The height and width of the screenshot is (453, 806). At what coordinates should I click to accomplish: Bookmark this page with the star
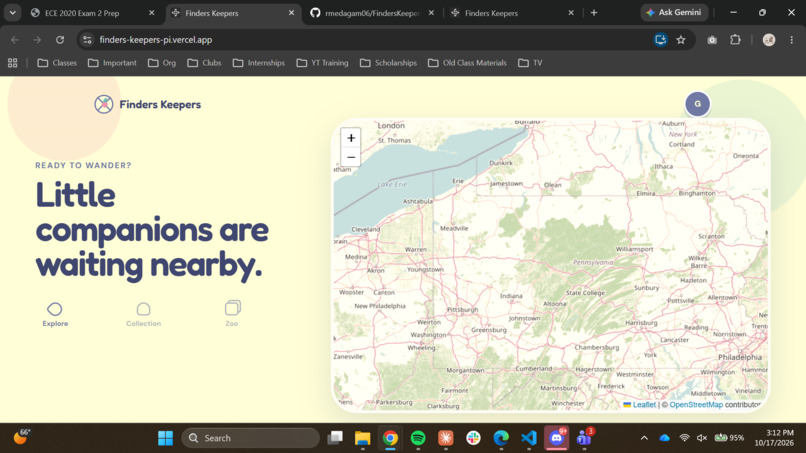tap(681, 40)
